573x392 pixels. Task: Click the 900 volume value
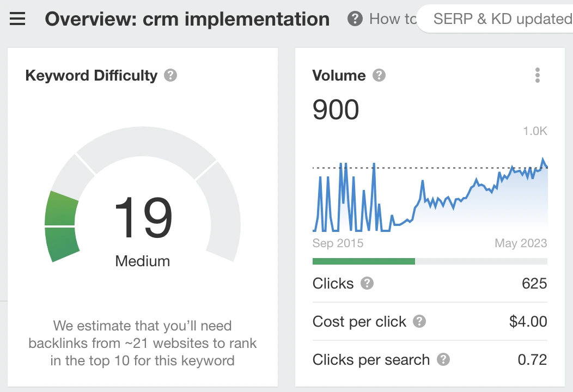pos(336,109)
